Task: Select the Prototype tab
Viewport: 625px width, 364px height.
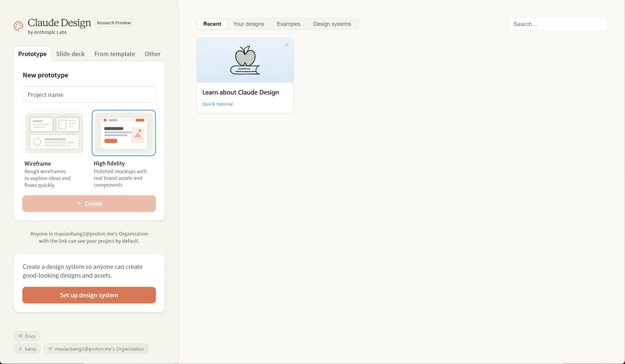Action: point(32,54)
